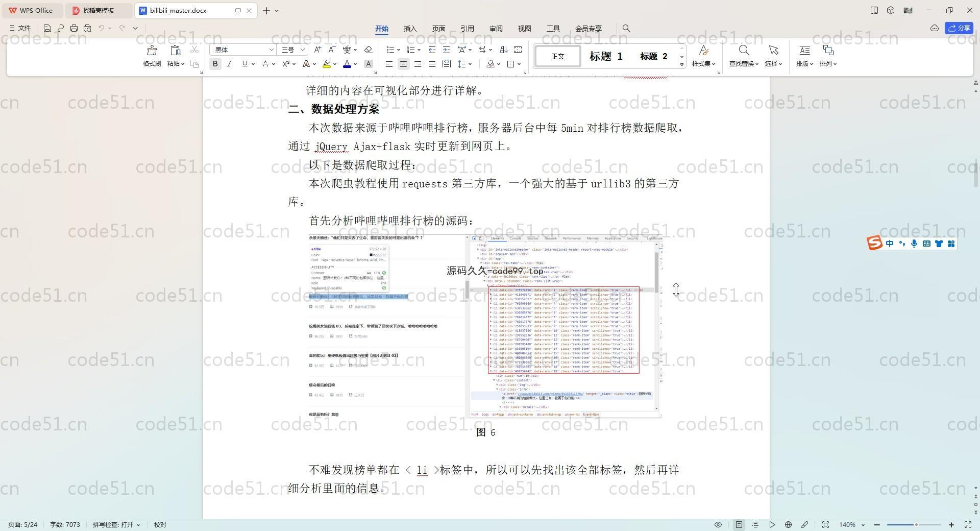The height and width of the screenshot is (531, 980).
Task: Click the Copy icon below scissors
Action: click(x=194, y=64)
